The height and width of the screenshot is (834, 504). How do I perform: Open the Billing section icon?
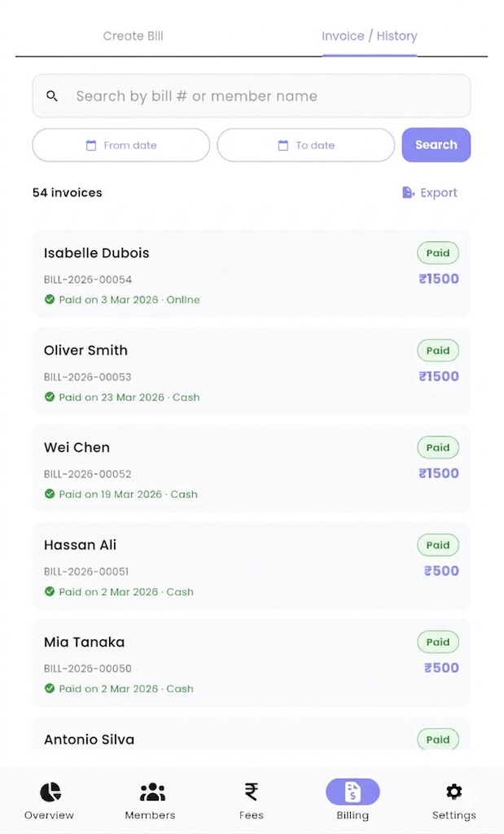coord(353,791)
